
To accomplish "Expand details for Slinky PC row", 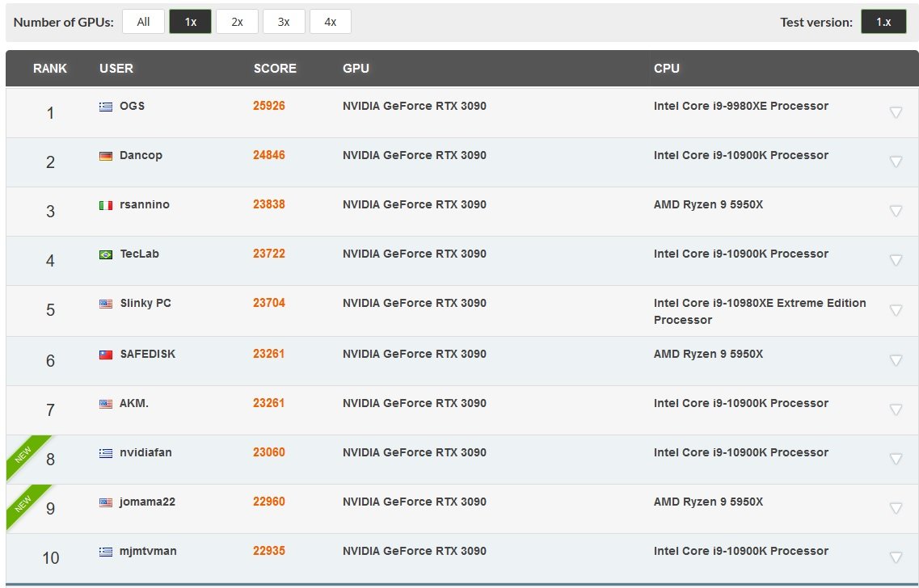I will 896,310.
